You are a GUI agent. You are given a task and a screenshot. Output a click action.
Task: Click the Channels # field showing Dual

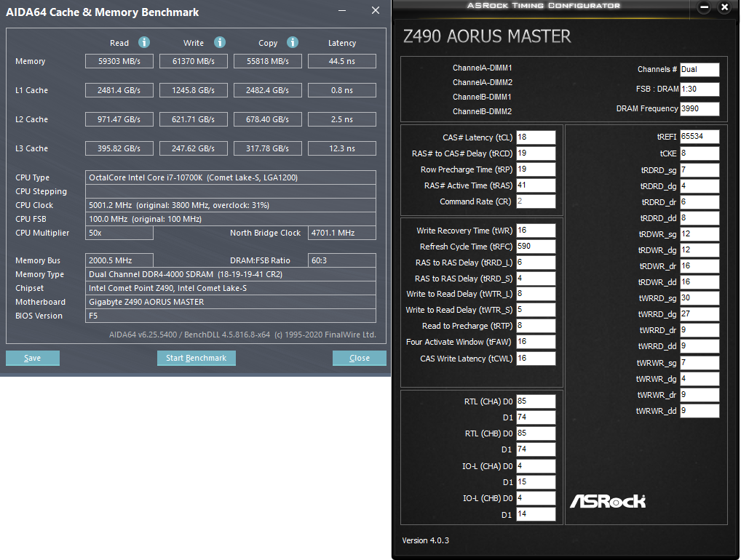point(700,69)
